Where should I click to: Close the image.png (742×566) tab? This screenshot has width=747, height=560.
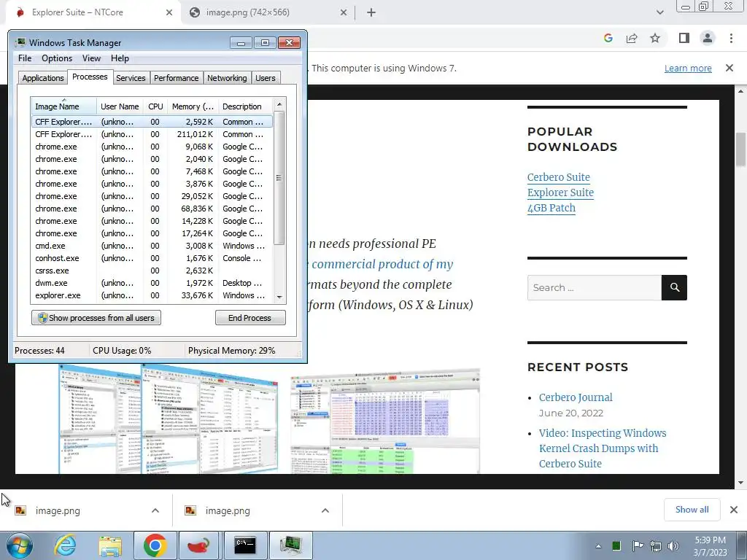344,12
